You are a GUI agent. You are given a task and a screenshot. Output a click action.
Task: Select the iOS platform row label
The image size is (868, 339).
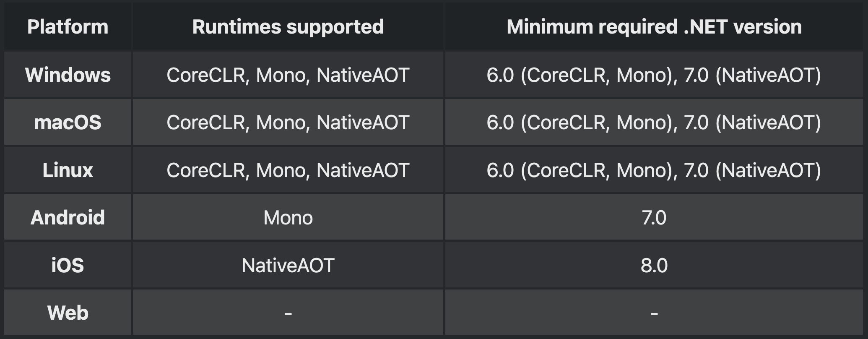(x=68, y=266)
